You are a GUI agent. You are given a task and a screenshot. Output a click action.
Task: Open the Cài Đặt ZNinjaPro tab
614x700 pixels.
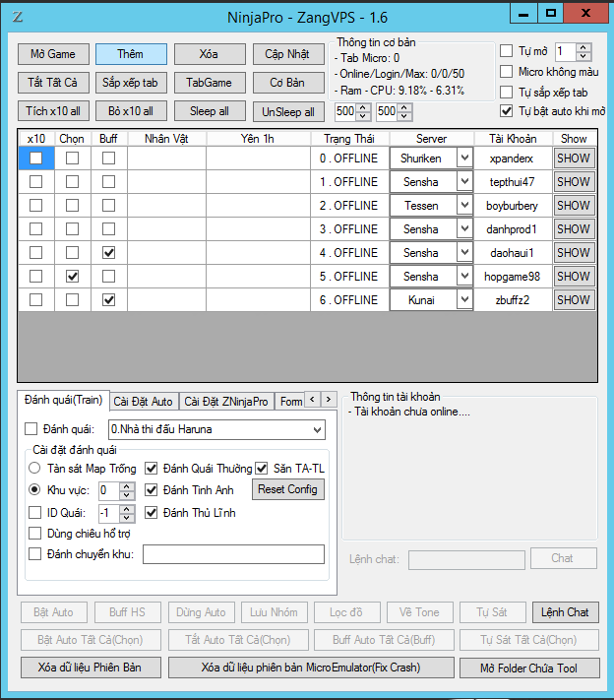click(x=226, y=401)
